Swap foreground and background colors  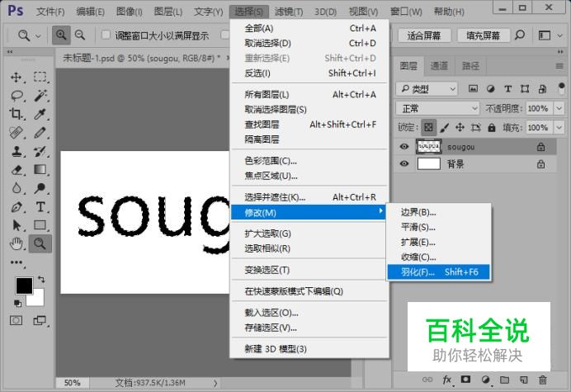click(x=41, y=280)
